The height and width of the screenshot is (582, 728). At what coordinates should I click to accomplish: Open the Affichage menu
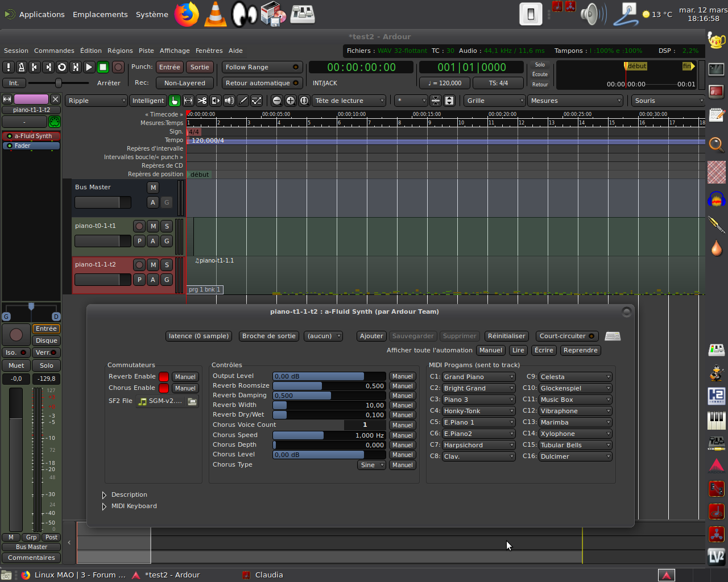point(175,51)
